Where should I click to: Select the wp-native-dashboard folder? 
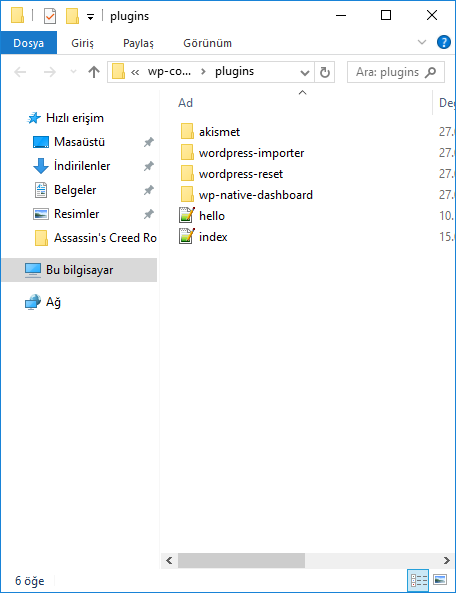pos(256,195)
